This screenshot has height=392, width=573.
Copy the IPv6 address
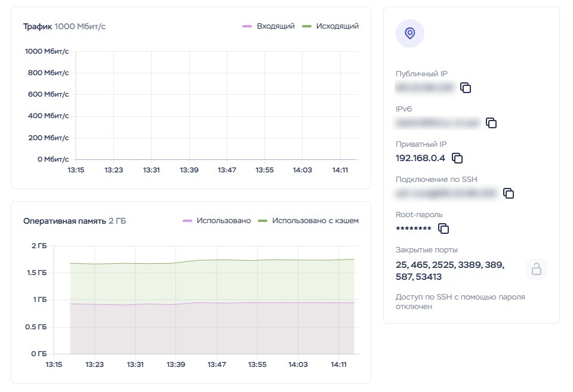pyautogui.click(x=491, y=123)
